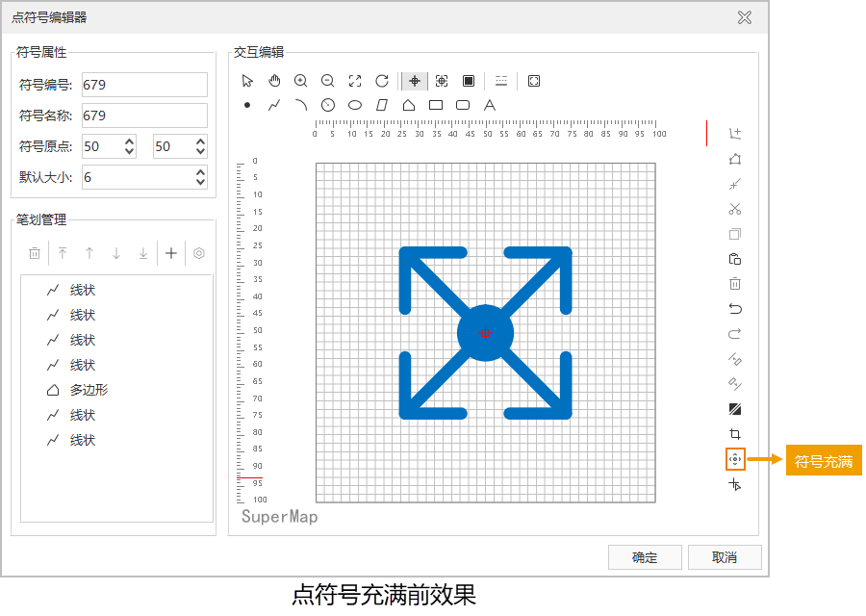Select the 多边形 stroke in list
This screenshot has width=866, height=616.
(x=116, y=390)
